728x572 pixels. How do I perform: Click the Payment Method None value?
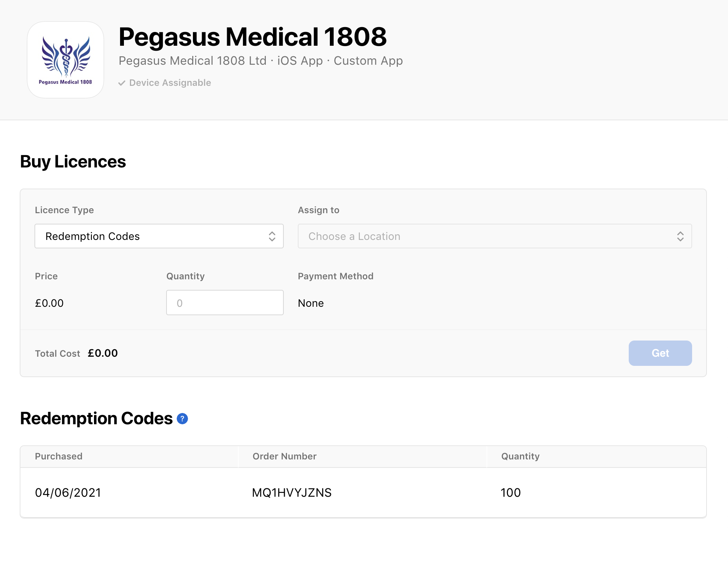pyautogui.click(x=311, y=303)
